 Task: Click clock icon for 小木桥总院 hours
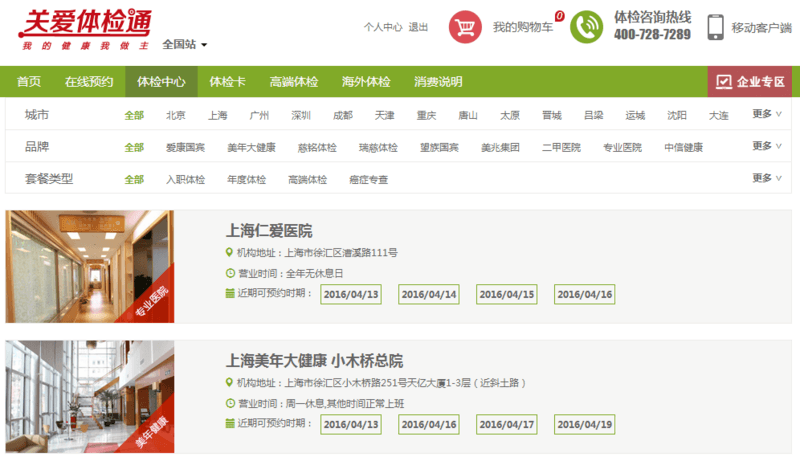[x=230, y=403]
